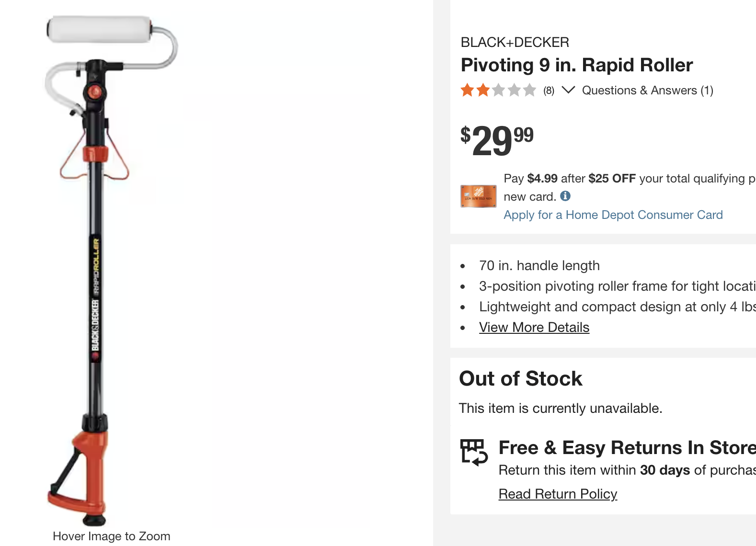The width and height of the screenshot is (756, 546).
Task: Open the (8) review count
Action: tap(549, 91)
